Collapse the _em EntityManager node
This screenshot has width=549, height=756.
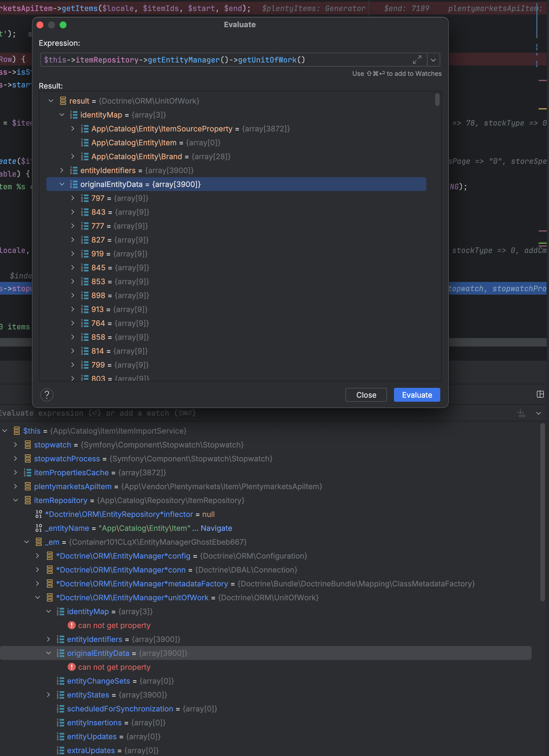27,542
